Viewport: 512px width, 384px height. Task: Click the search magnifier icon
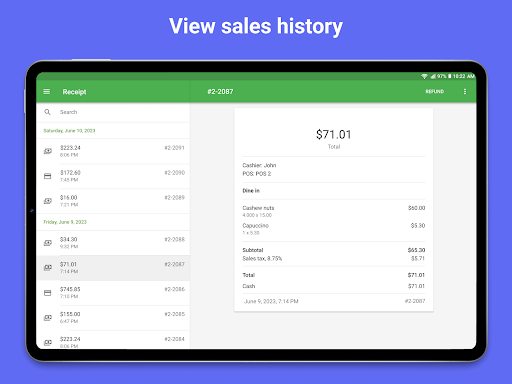coord(48,112)
